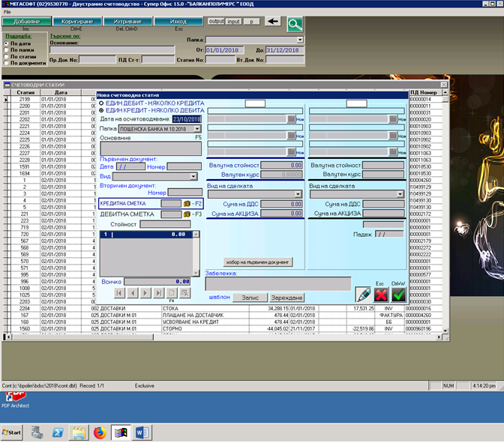Sort the list by По папки

7,49
